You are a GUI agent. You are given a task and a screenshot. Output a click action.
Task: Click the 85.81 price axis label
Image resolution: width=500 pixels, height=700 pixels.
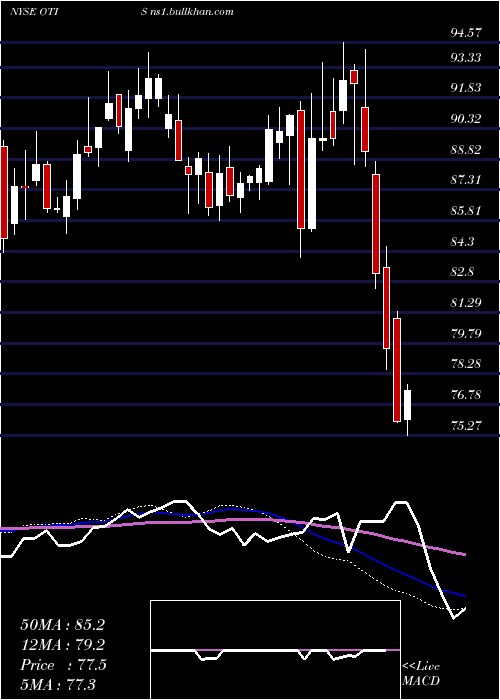tap(467, 210)
